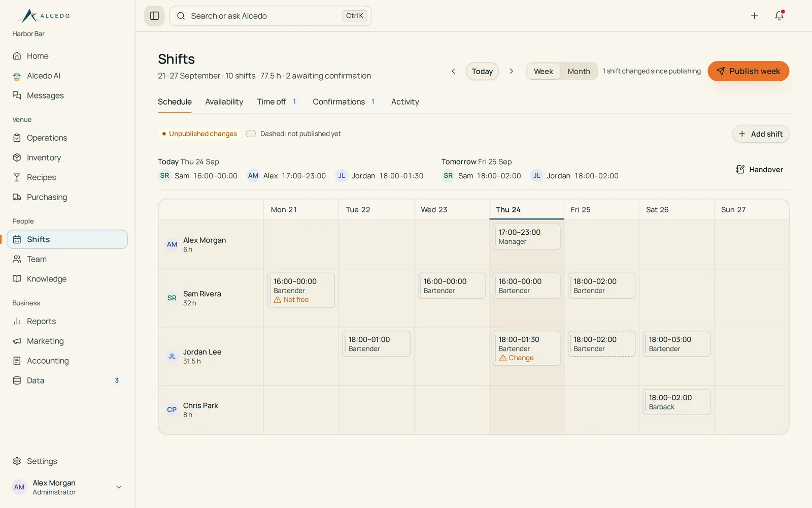Open Home in sidebar
Screen dimensions: 812x508
click(67, 56)
